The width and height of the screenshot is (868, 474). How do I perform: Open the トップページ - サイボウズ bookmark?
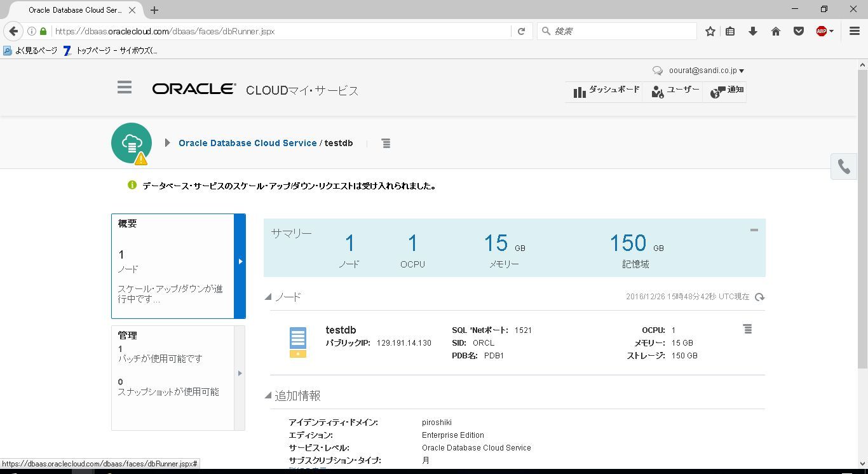(x=111, y=50)
